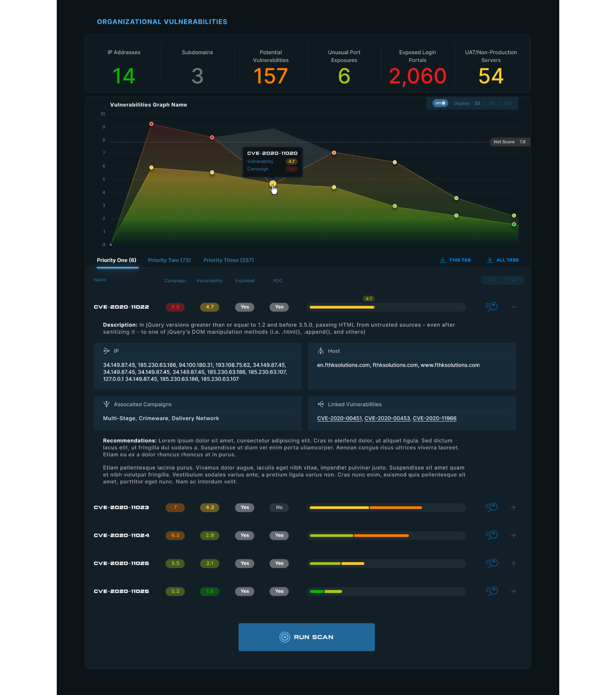
Task: Click the download icon beside ALL TABS
Action: point(490,260)
